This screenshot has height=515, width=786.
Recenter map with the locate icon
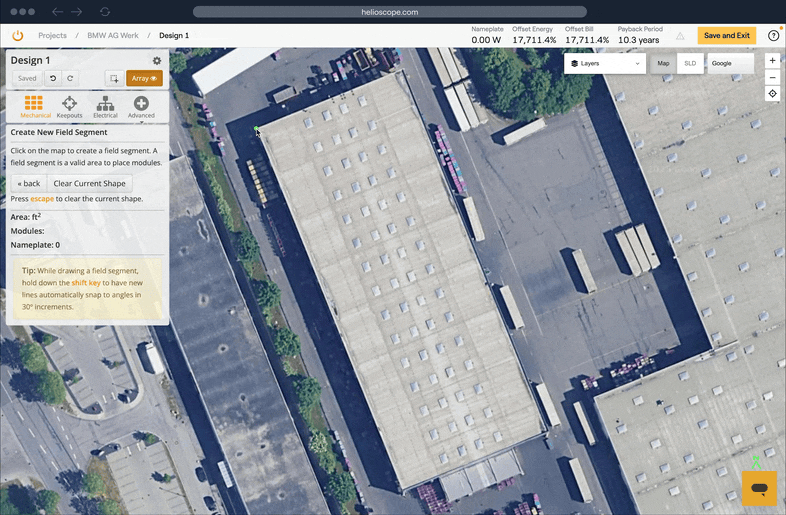772,93
